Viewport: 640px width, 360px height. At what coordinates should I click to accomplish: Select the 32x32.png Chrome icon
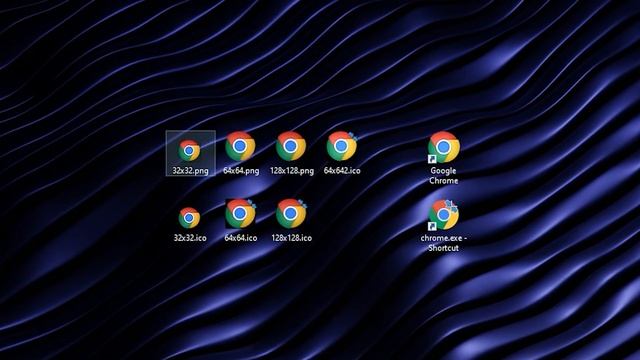[189, 150]
